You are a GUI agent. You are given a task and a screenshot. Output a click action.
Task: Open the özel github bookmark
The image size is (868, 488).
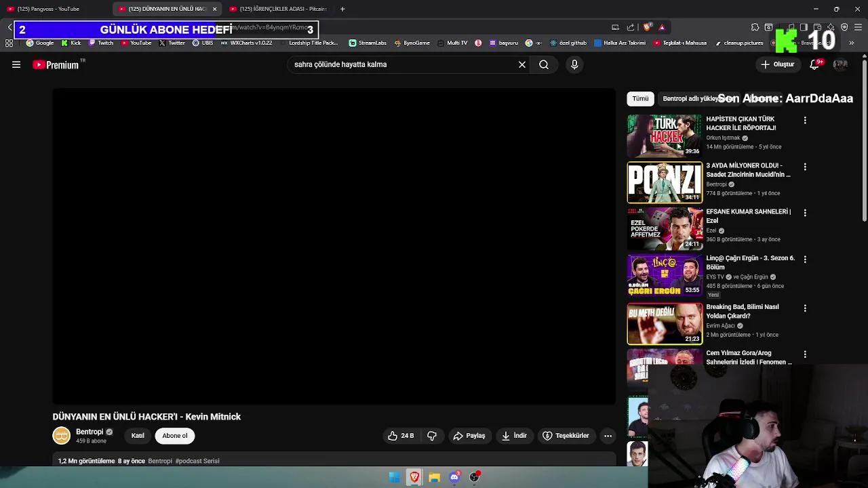coord(568,43)
